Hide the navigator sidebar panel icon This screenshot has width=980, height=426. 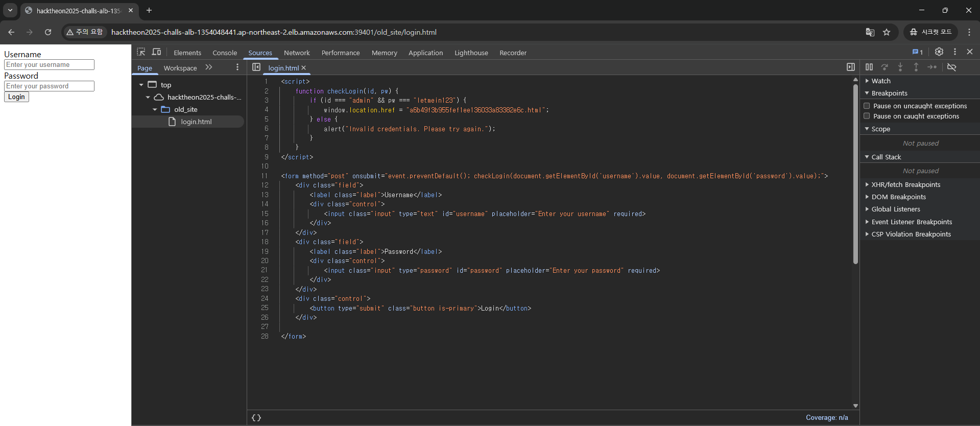[256, 67]
